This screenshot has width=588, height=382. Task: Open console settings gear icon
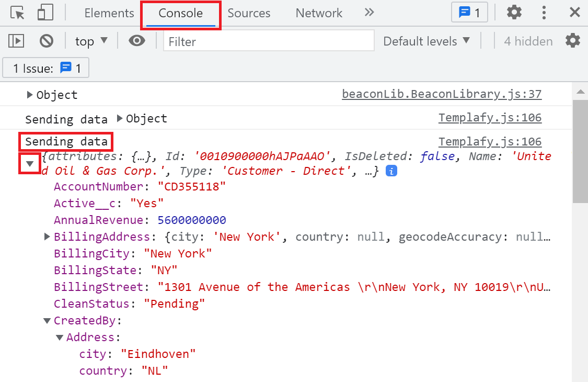coord(573,41)
